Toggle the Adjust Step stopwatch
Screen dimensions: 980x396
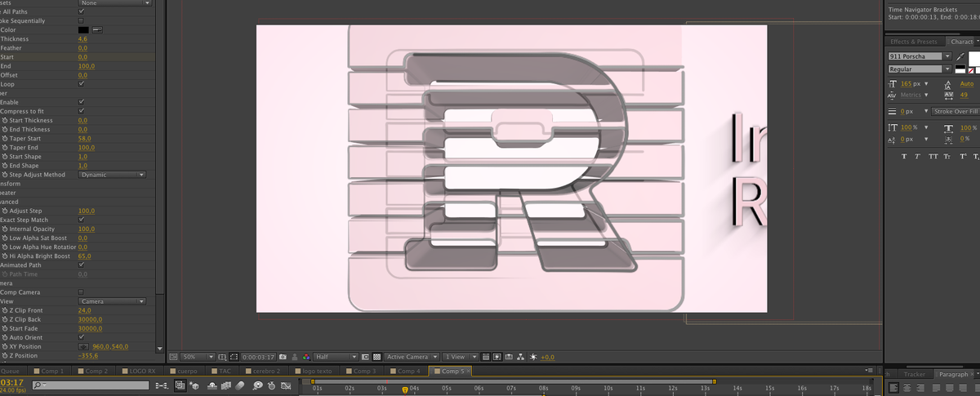tap(5, 211)
